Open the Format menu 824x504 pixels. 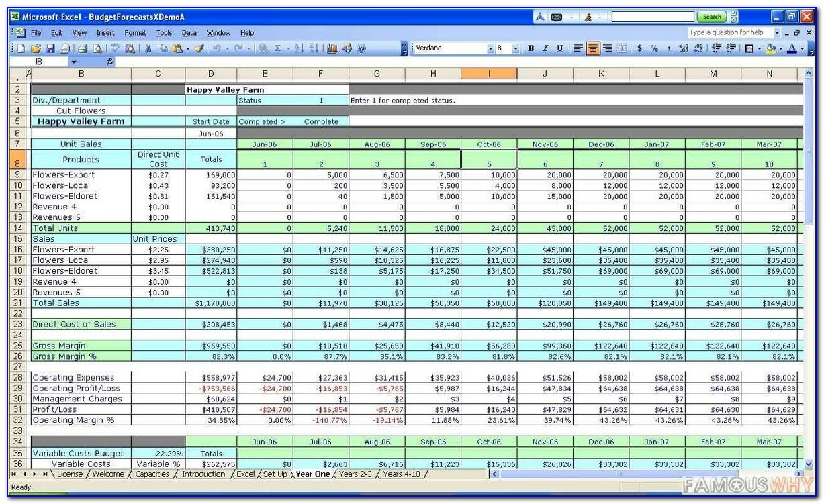click(x=135, y=32)
